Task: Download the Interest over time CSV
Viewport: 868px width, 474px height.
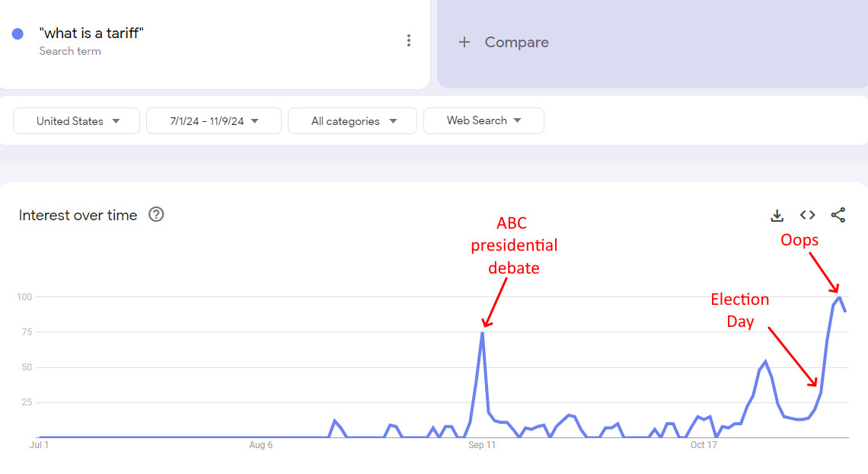Action: [777, 216]
